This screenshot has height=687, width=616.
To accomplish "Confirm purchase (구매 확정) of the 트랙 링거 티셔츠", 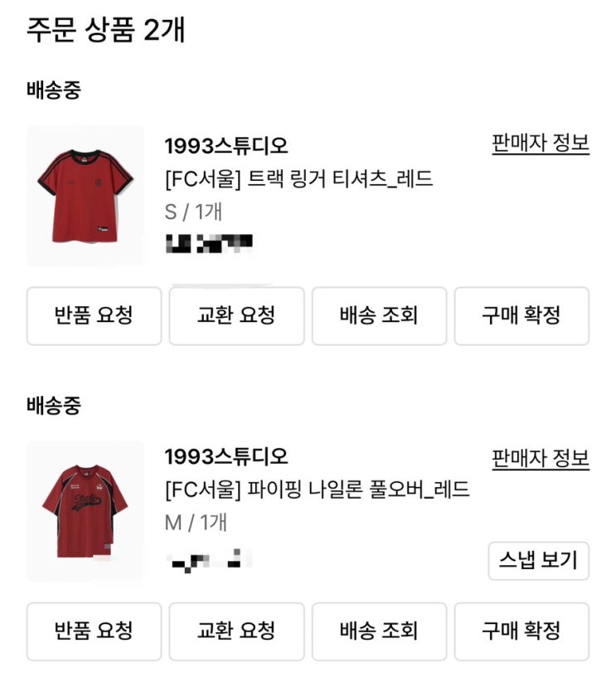I will point(521,315).
